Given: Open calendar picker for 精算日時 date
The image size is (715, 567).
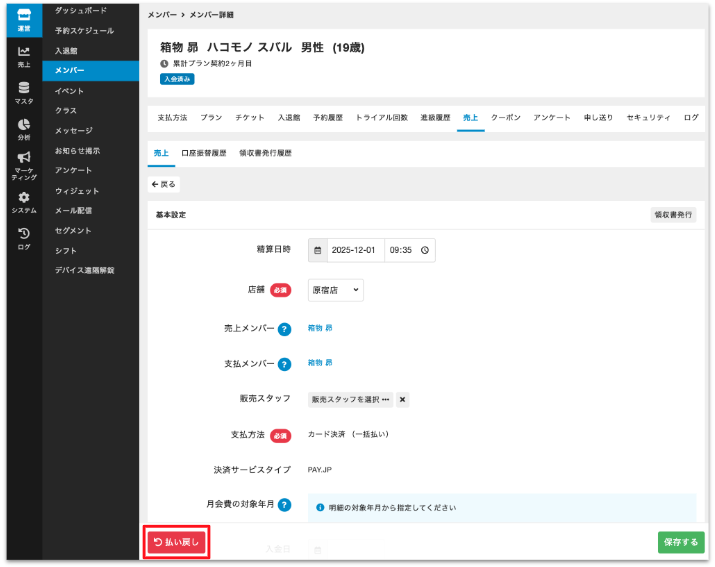Looking at the screenshot, I should [x=318, y=250].
